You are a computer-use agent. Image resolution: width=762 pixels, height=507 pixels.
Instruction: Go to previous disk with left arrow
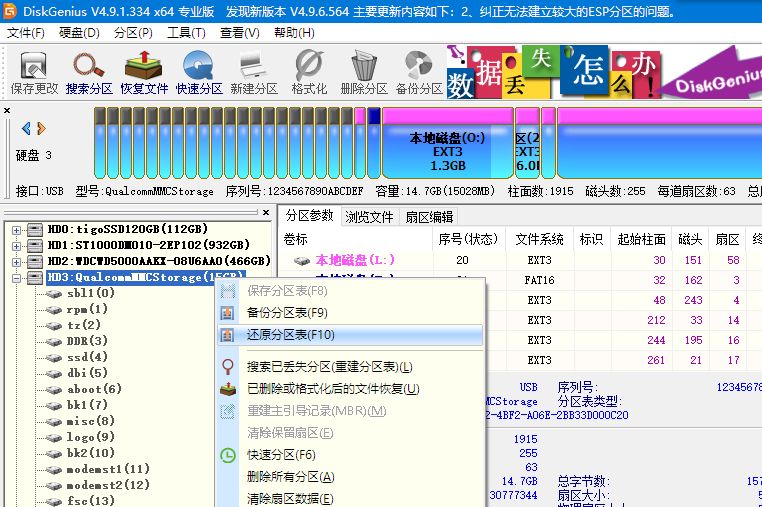click(26, 128)
